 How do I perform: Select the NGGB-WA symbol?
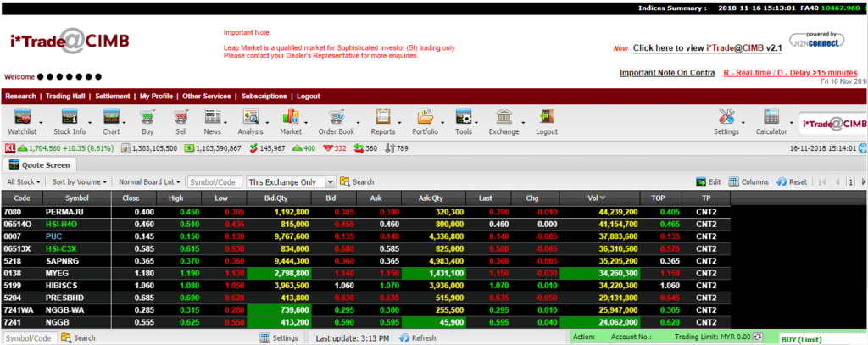tap(64, 310)
